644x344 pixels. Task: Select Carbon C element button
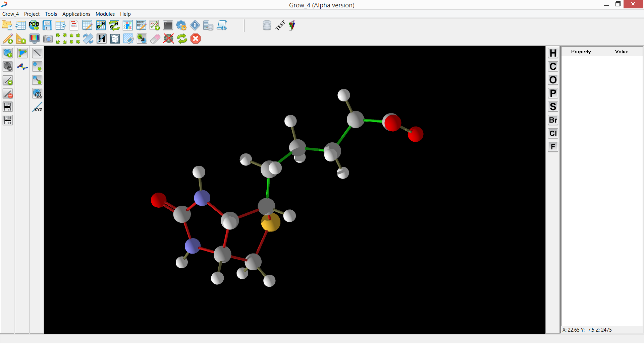553,66
